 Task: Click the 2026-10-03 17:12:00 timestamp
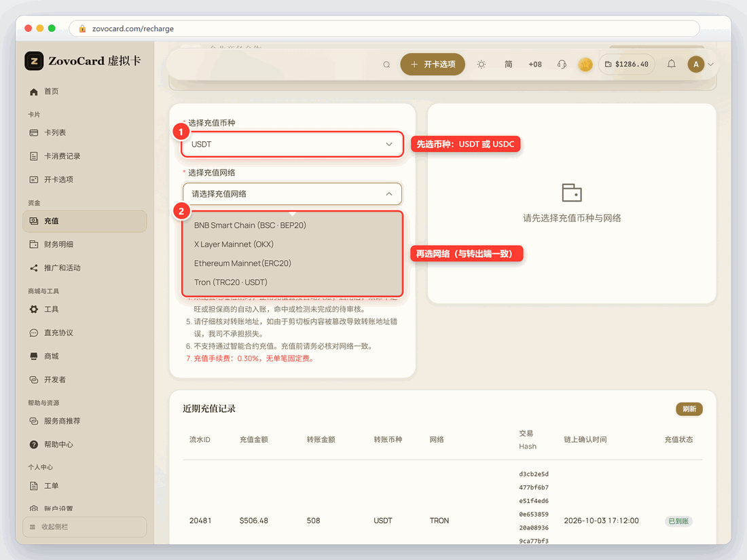[x=601, y=521]
